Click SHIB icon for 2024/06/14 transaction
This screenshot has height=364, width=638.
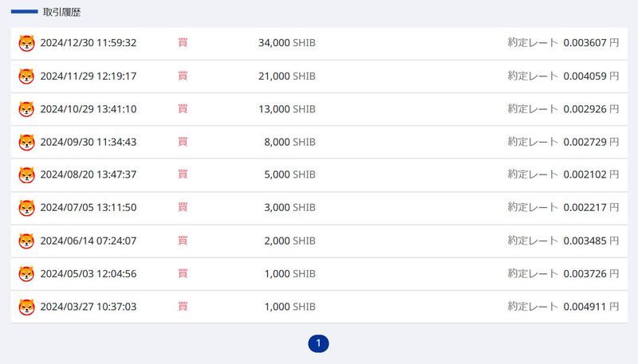click(x=27, y=241)
